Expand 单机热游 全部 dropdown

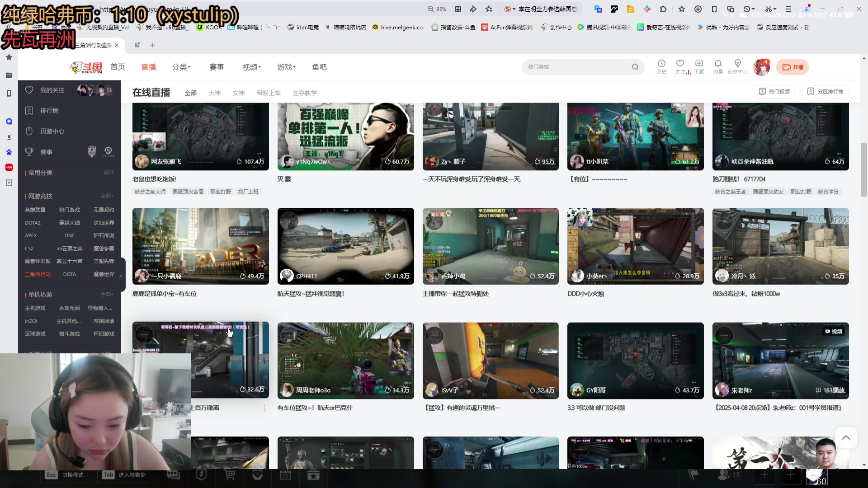point(107,294)
